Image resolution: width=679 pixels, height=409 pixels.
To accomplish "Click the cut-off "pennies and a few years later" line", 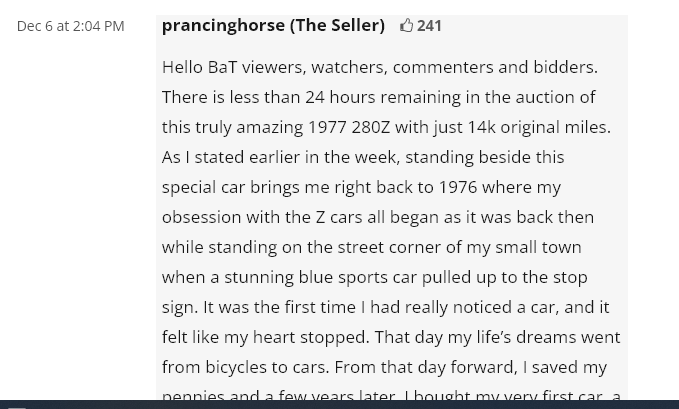I will click(x=279, y=395).
